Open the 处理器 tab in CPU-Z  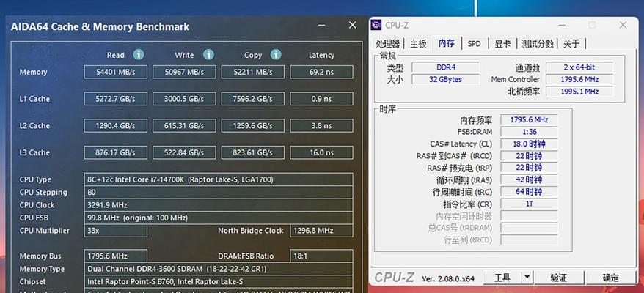(388, 43)
